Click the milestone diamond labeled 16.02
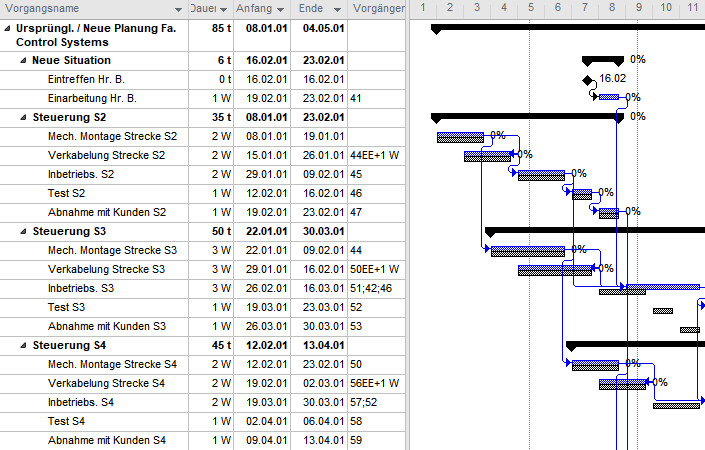The width and height of the screenshot is (705, 450). tap(587, 79)
